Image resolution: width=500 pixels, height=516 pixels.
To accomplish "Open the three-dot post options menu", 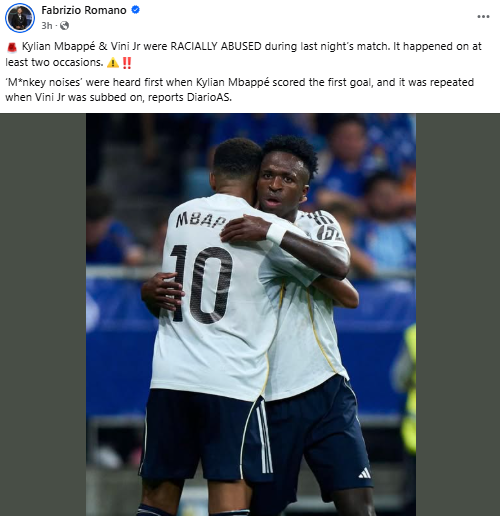I will pos(483,17).
